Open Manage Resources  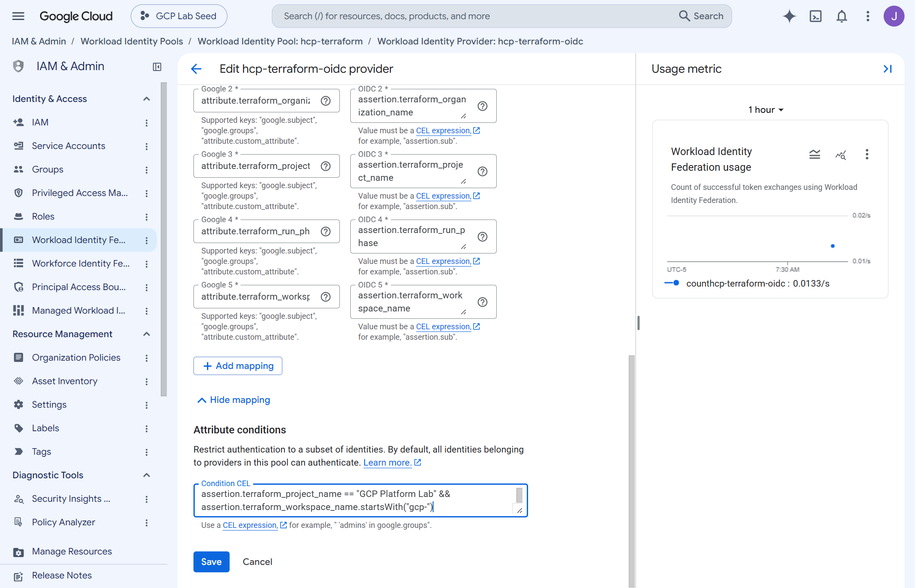pos(71,551)
